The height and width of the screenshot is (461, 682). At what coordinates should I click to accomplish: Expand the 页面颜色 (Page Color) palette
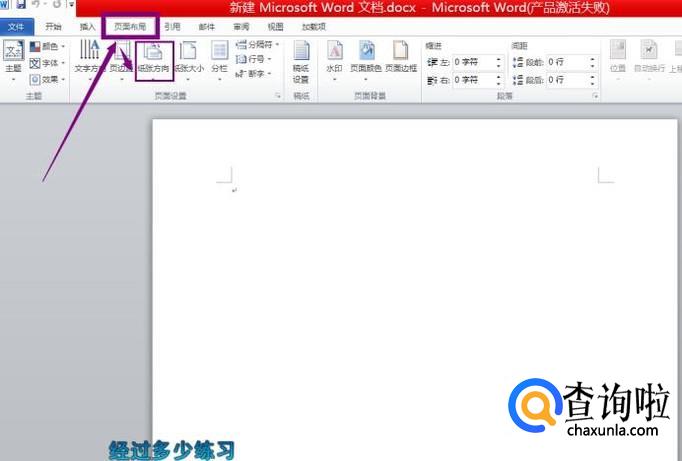point(366,58)
